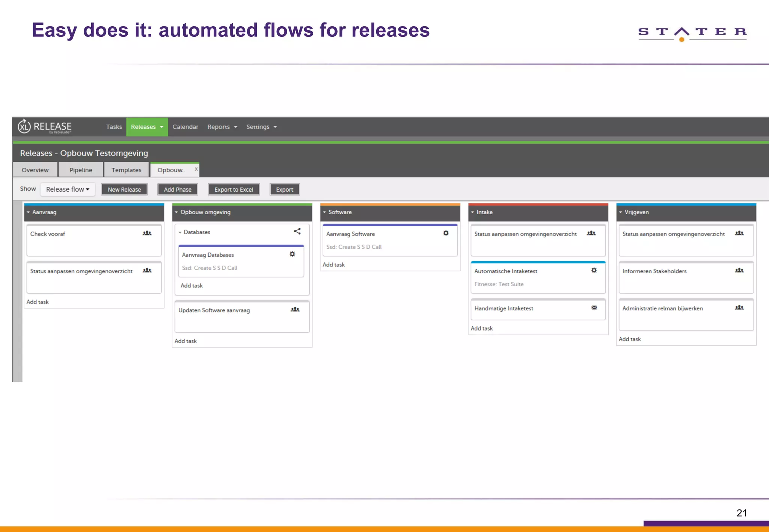
Task: Switch to the Overview tab
Action: pos(35,170)
